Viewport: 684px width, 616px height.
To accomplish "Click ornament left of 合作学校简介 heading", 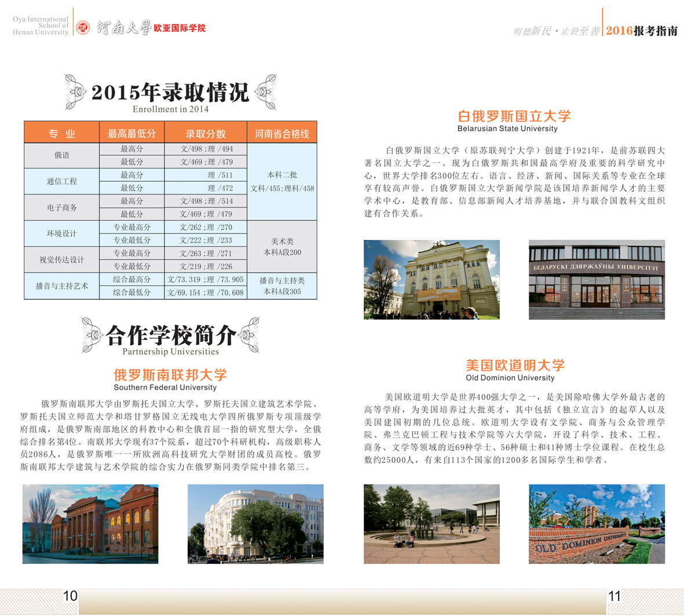I will 93,334.
